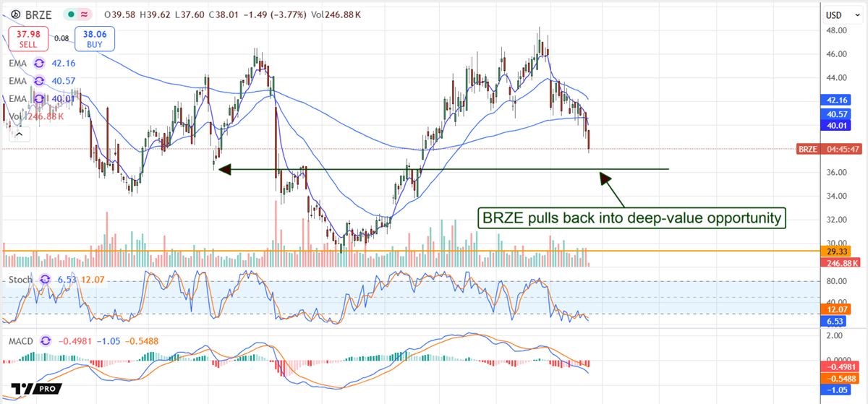Click the BRZE ticker name in header
Viewport: 868px width, 404px height.
[39, 14]
